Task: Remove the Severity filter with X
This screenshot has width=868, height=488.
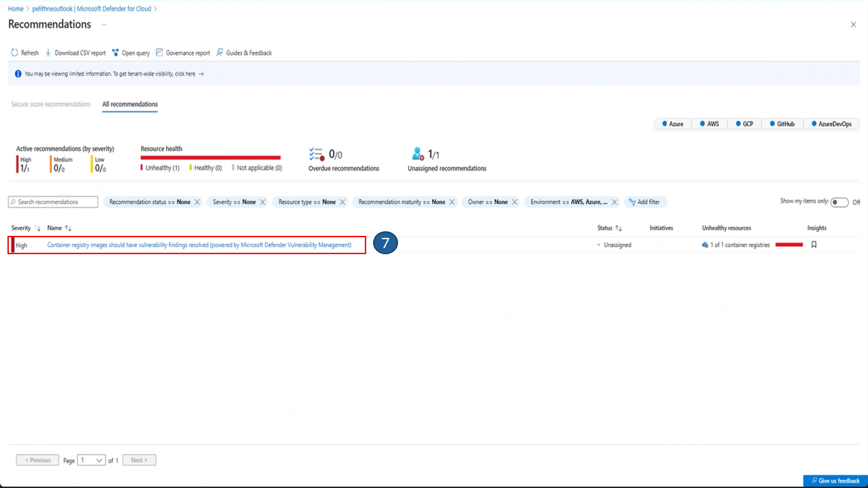Action: (262, 202)
